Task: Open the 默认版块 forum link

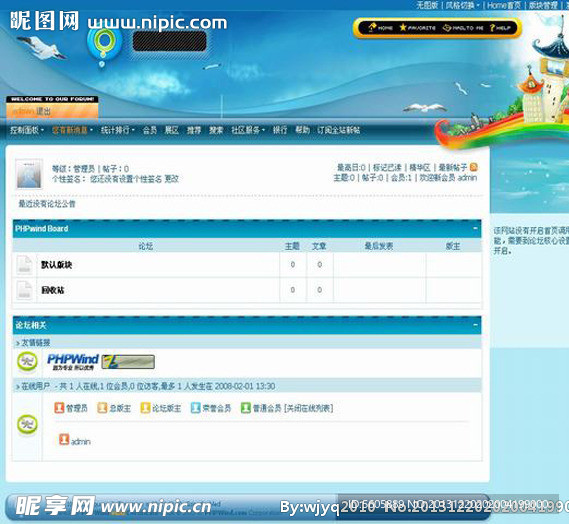Action: [x=56, y=265]
